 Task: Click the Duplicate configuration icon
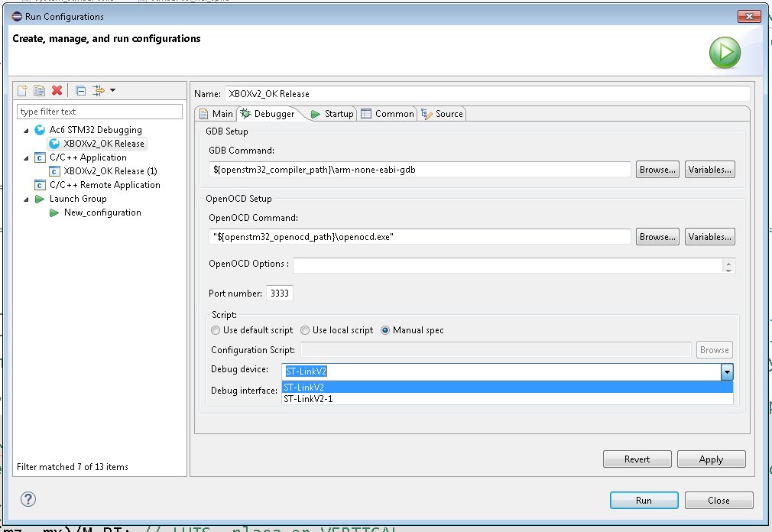(40, 90)
